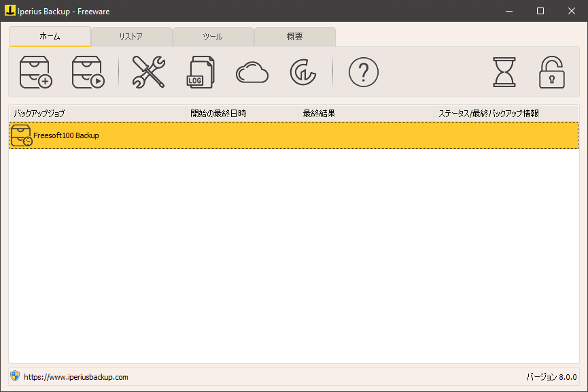Create a new backup job
Image resolution: width=588 pixels, height=392 pixels.
(x=35, y=72)
